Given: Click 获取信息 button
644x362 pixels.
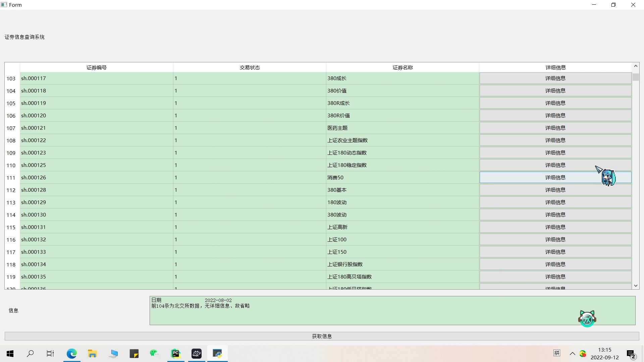Looking at the screenshot, I should [x=322, y=336].
